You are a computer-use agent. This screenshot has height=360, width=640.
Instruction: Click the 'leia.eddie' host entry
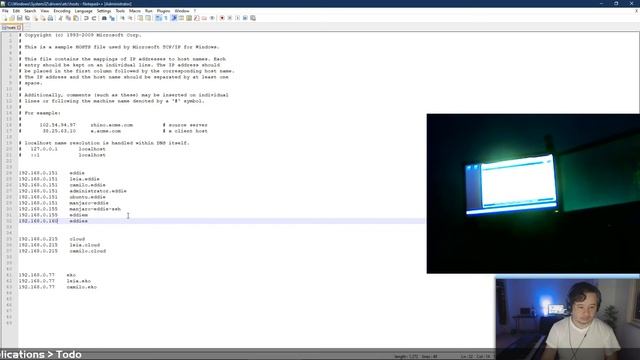[x=84, y=179]
